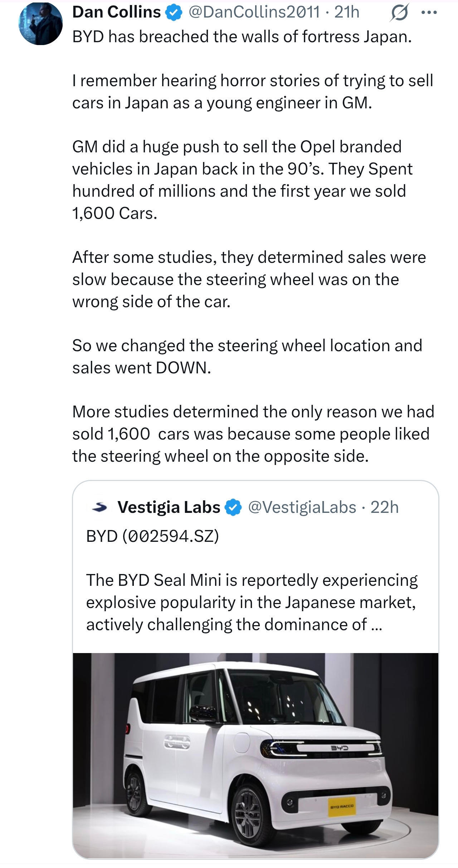Open the @DanCollins2011 handle link
The width and height of the screenshot is (458, 868).
pyautogui.click(x=254, y=13)
